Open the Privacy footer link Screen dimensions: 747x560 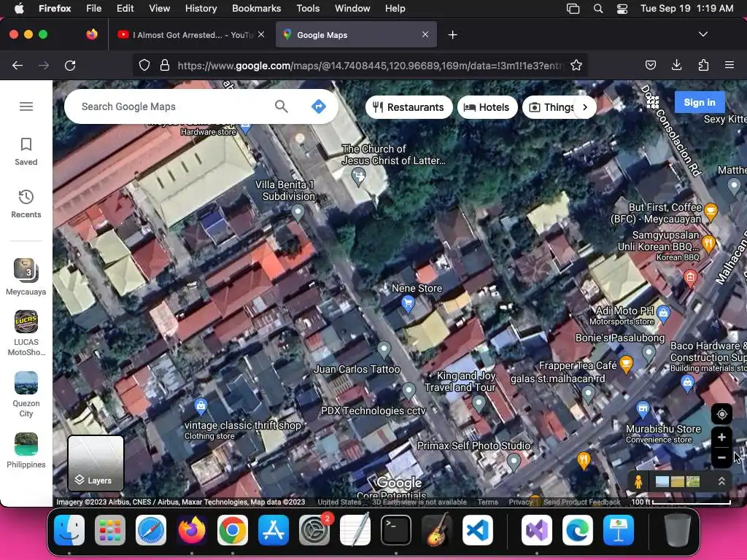click(x=520, y=502)
